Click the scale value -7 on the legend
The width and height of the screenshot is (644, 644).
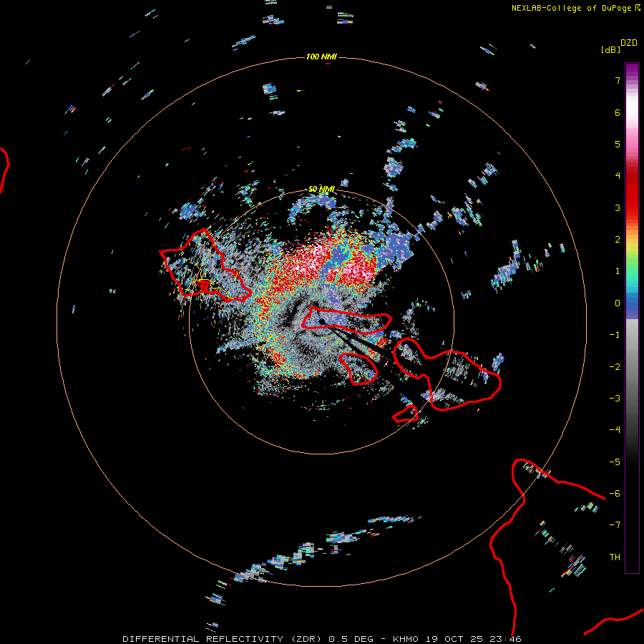pos(615,525)
